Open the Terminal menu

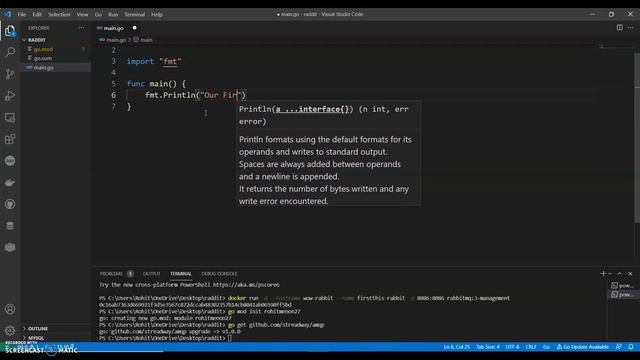click(x=134, y=14)
